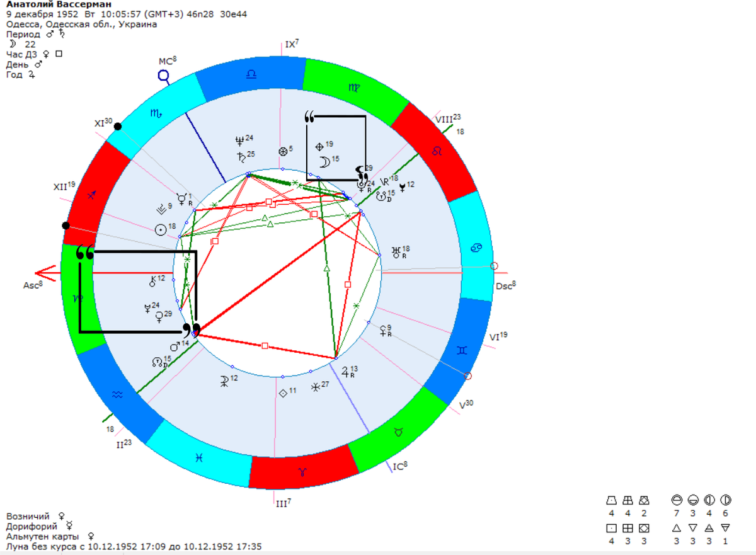Select the Venus glyph marked 29

[159, 316]
